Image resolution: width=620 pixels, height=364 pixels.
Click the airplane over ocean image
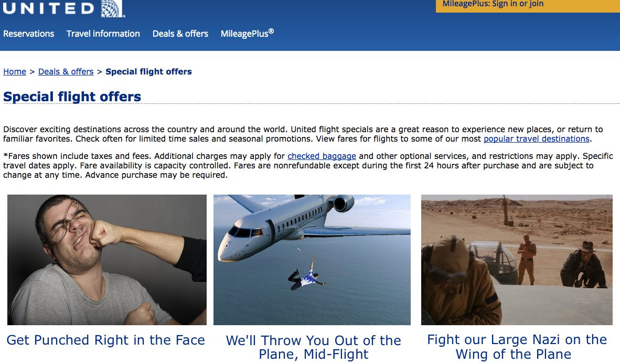click(x=312, y=260)
